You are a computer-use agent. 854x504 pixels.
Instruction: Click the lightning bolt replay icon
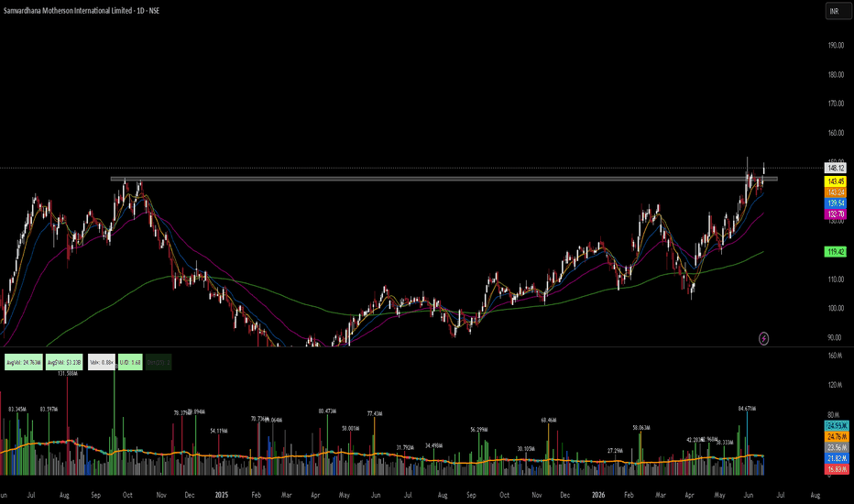coord(763,338)
